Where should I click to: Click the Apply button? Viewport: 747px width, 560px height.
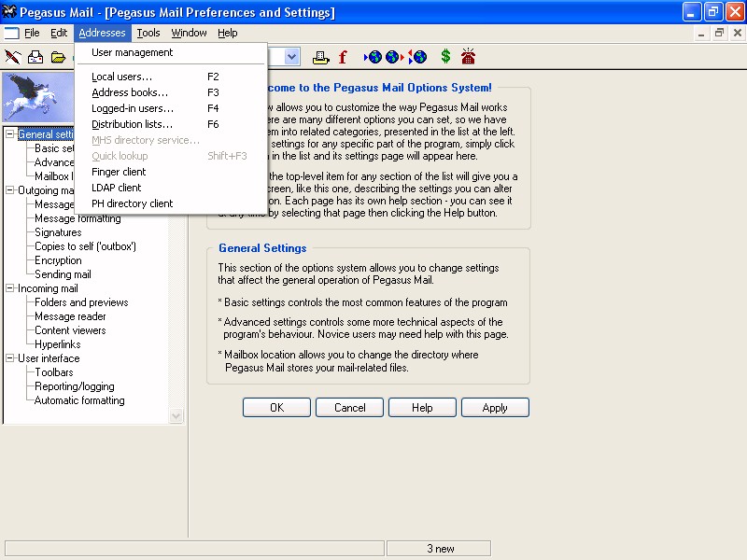495,408
